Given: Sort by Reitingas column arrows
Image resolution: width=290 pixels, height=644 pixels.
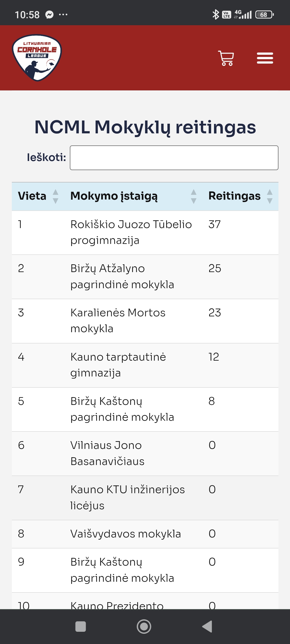Looking at the screenshot, I should pos(270,196).
